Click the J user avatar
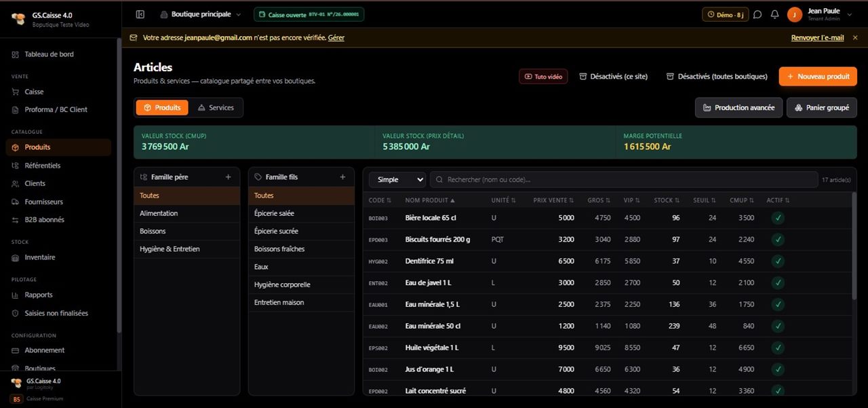 pos(795,14)
